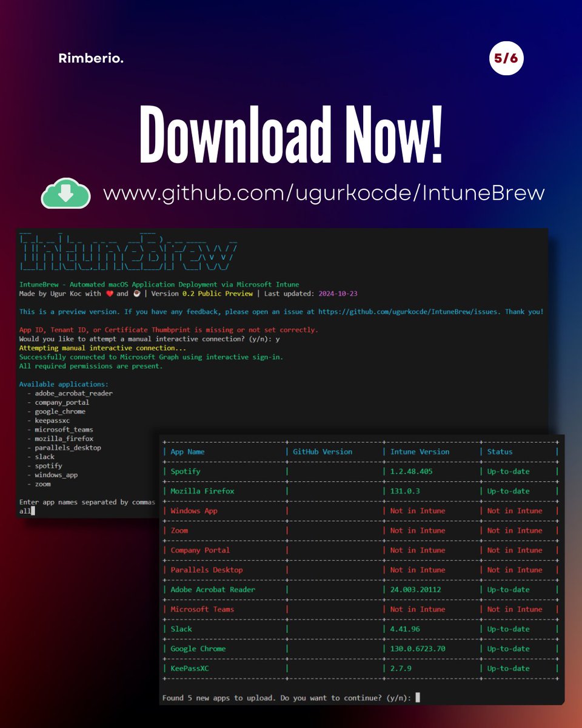Select Google Chrome version 130.0.6723.70
This screenshot has height=728, width=582.
tap(418, 649)
